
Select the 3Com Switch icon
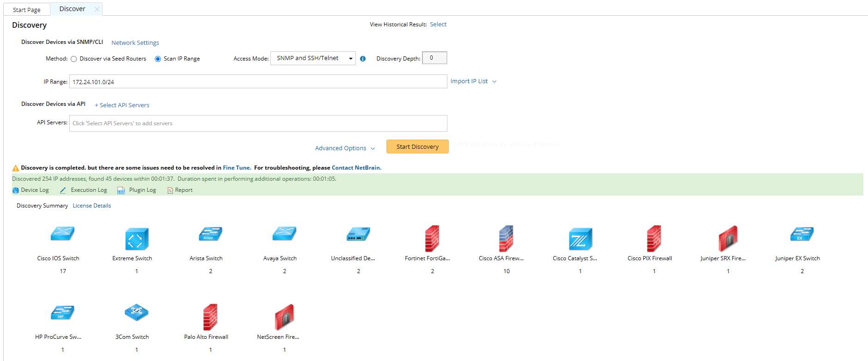(x=136, y=312)
